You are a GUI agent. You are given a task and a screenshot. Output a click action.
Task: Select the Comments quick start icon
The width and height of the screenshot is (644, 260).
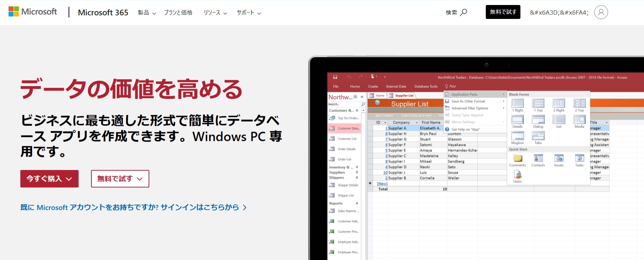click(517, 158)
